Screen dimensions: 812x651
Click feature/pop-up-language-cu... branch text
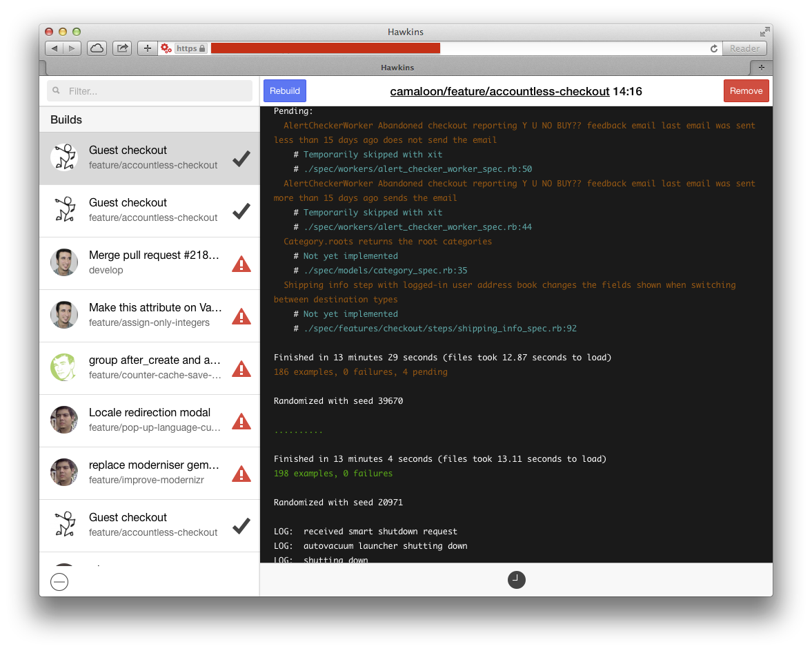(x=155, y=427)
